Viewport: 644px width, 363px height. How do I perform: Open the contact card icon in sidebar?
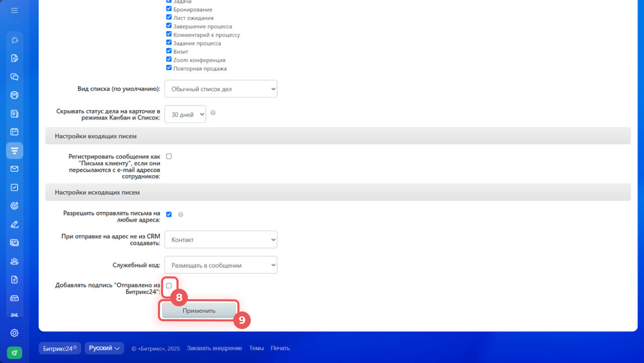point(14,243)
